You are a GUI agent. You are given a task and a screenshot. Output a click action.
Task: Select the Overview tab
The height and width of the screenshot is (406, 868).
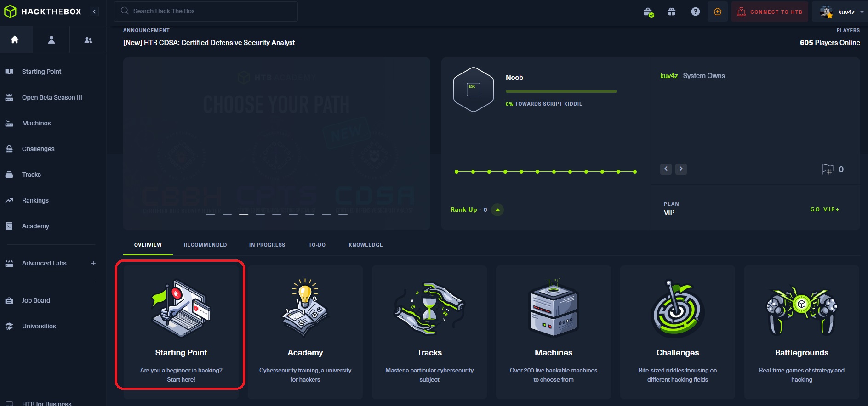tap(148, 245)
